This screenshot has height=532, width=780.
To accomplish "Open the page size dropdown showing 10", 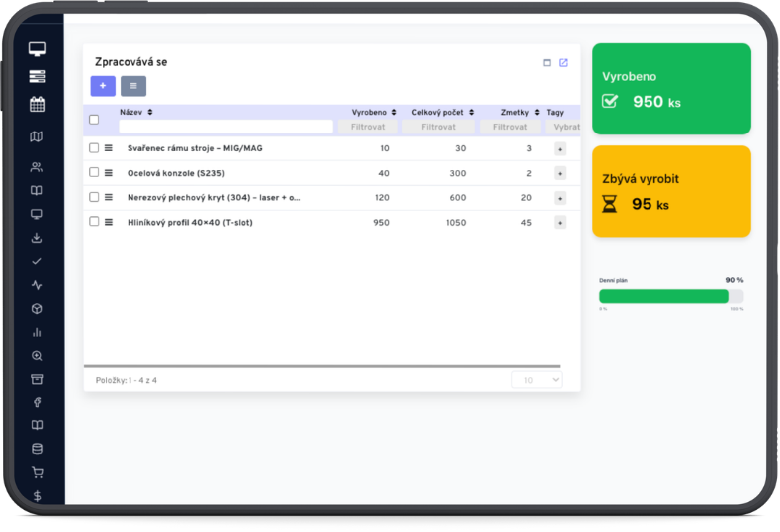I will [537, 380].
